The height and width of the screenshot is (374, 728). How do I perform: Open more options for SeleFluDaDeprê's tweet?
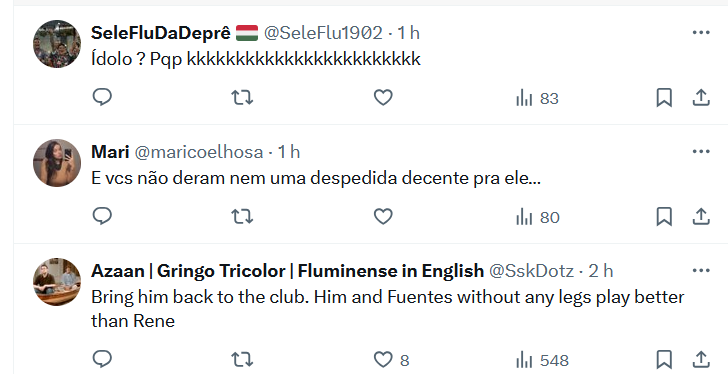(701, 32)
